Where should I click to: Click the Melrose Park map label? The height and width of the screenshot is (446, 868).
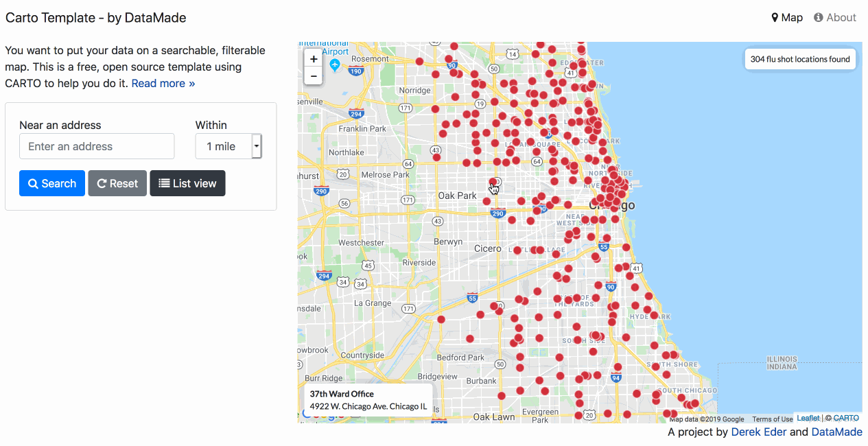coord(385,175)
